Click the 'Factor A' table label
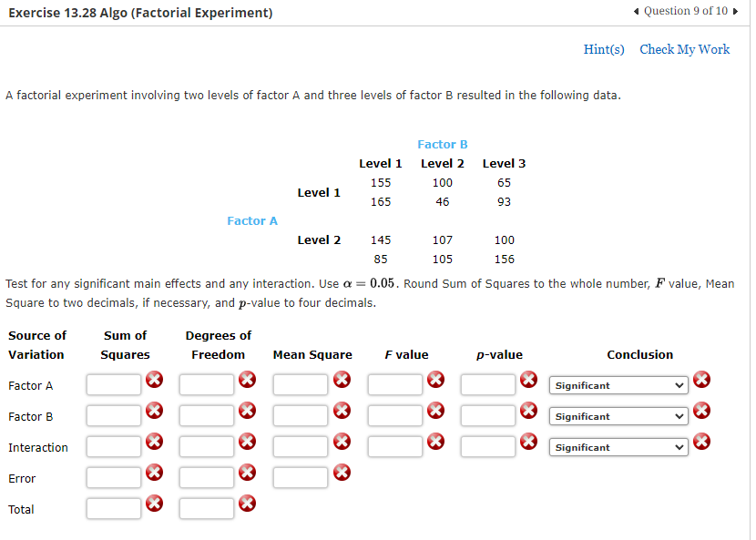Image resolution: width=756 pixels, height=540 pixels. (252, 220)
